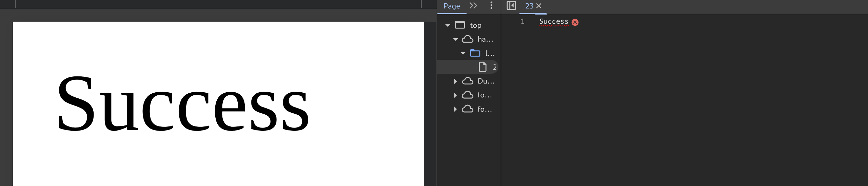Click the window frame icon next to top
868x186 pixels.
pyautogui.click(x=460, y=25)
